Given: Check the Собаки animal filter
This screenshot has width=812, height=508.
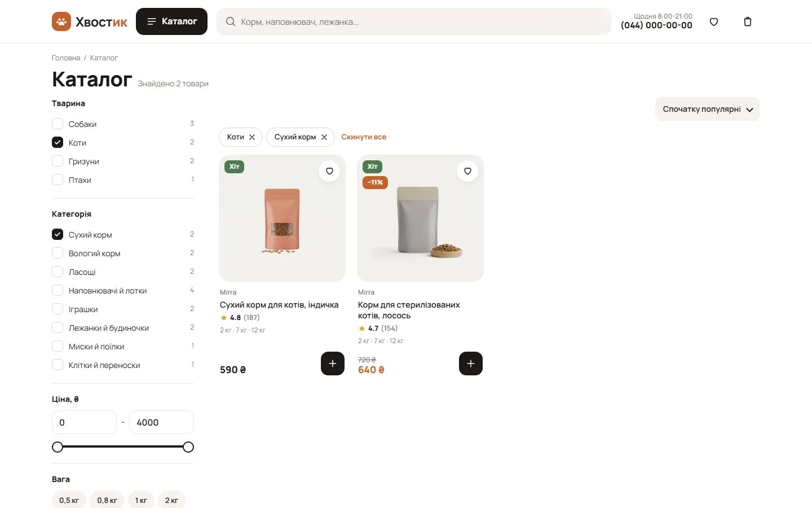Looking at the screenshot, I should pos(58,124).
